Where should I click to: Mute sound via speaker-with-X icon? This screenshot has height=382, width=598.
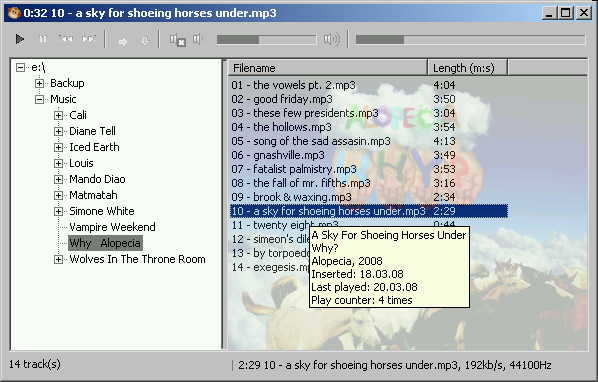pos(178,40)
